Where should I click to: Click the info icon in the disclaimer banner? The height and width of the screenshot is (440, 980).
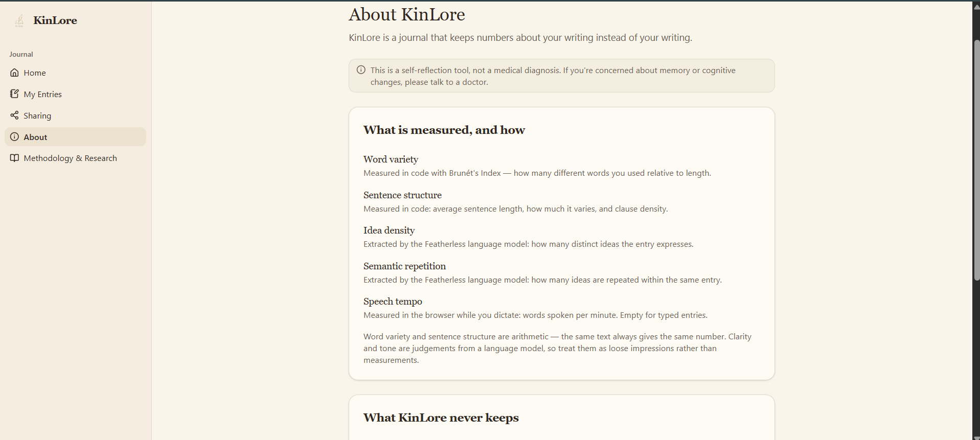point(361,70)
